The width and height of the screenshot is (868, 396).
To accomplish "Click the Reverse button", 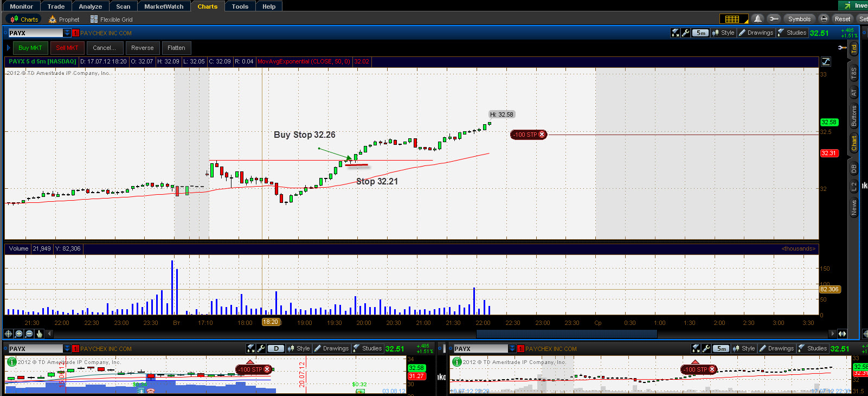I will pyautogui.click(x=143, y=48).
